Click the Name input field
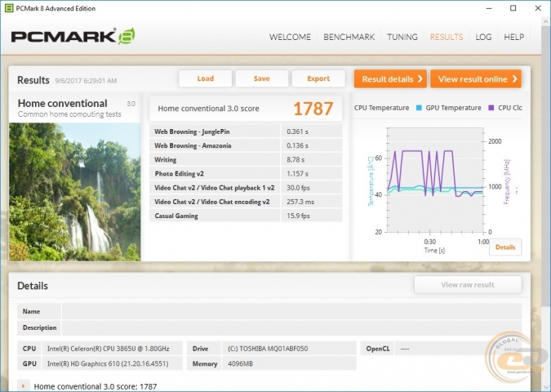Viewport: 551px width, 392px height. point(291,311)
